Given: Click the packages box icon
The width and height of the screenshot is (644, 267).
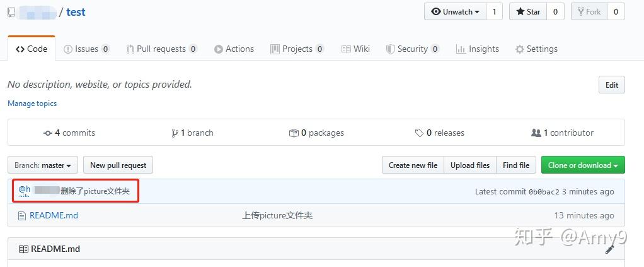Looking at the screenshot, I should tap(294, 133).
